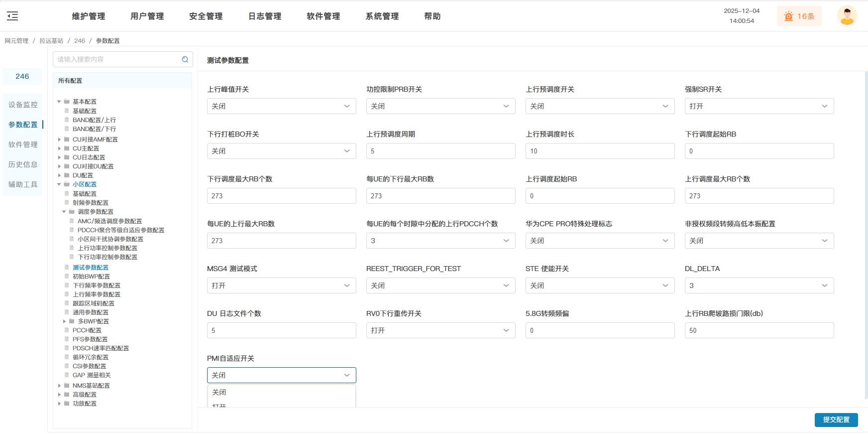Expand the CU对接AMF配置 tree node
Viewport: 868px width, 434px height.
pos(59,140)
